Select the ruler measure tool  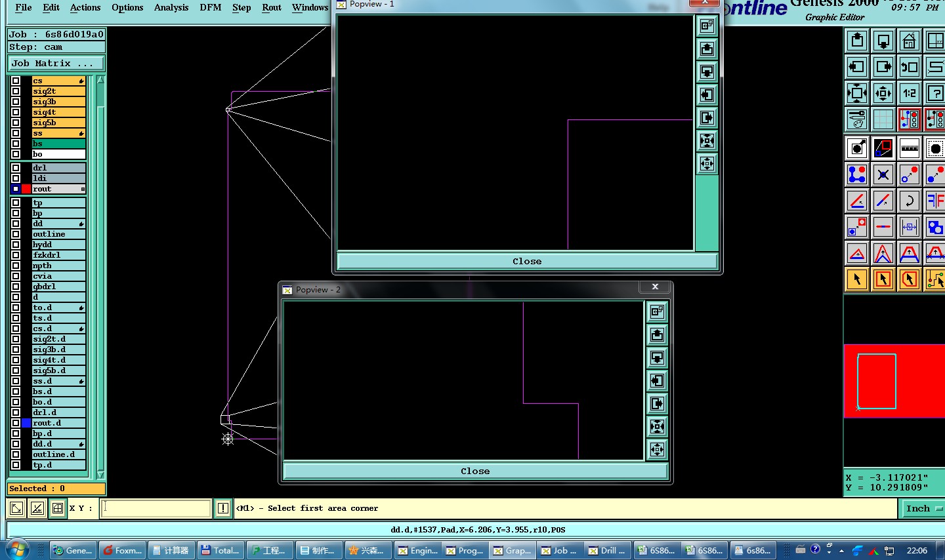point(910,148)
